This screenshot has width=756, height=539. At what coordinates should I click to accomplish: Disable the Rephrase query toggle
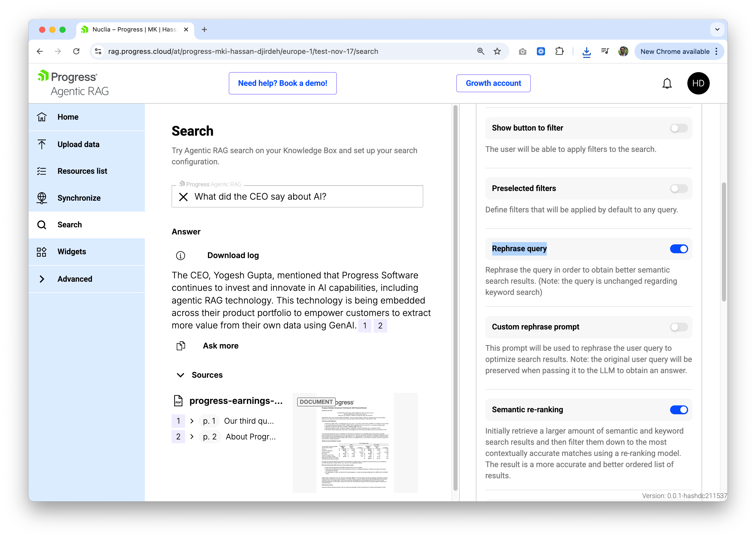coord(679,249)
